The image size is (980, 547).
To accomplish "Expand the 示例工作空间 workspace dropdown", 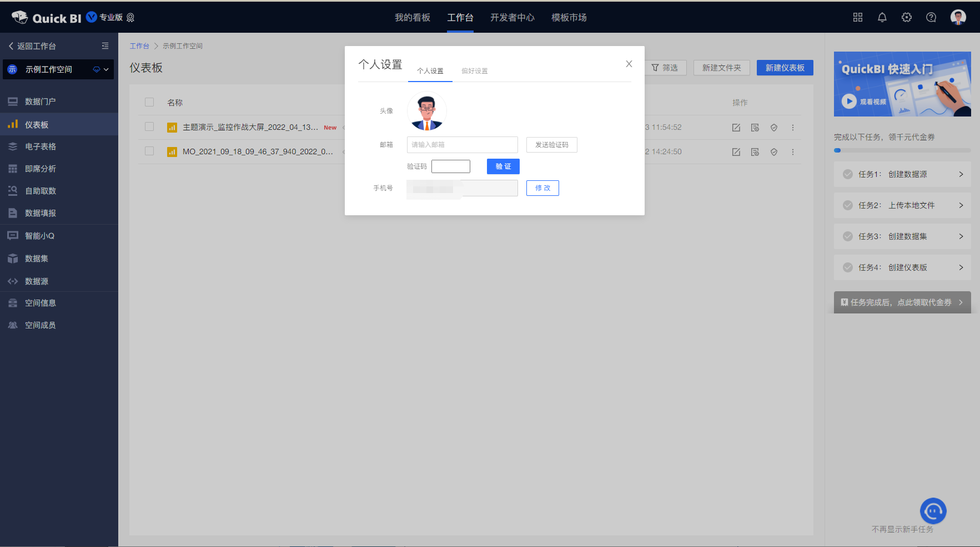I will tap(105, 69).
